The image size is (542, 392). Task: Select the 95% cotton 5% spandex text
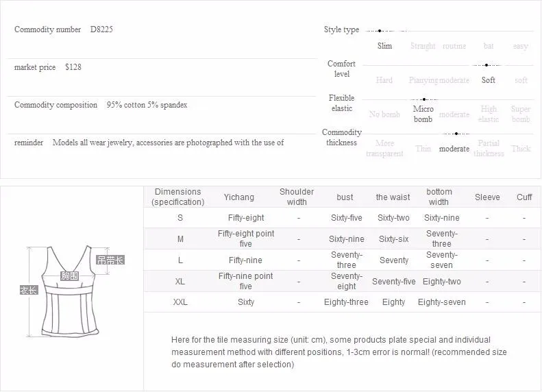147,105
